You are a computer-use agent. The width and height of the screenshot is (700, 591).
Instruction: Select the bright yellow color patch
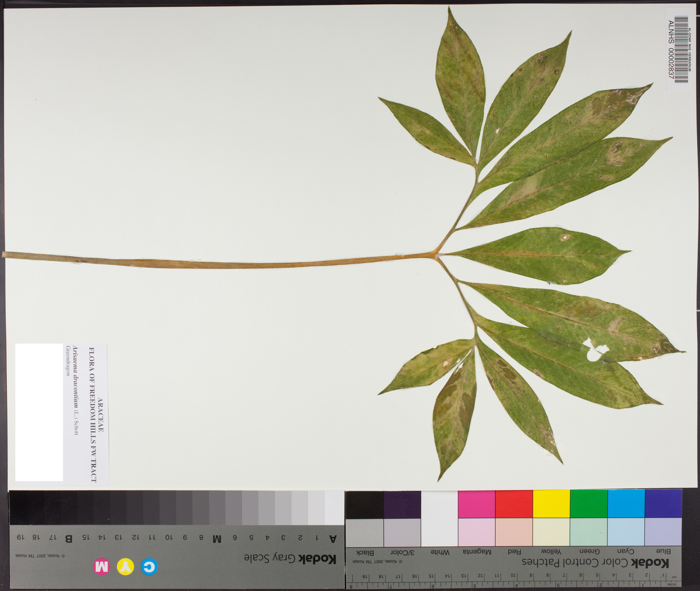pyautogui.click(x=551, y=503)
